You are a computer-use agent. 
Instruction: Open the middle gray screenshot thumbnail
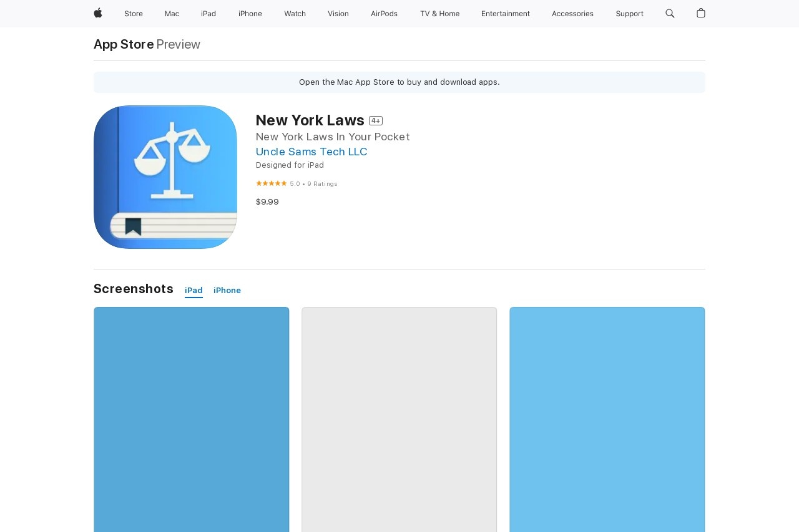[399, 419]
